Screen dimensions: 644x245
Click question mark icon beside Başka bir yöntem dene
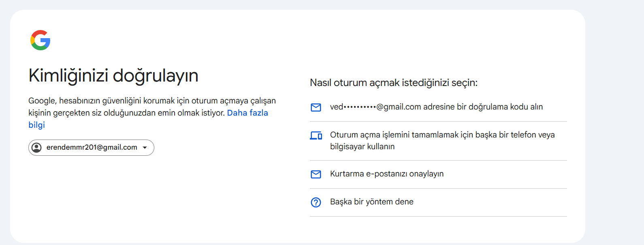point(316,202)
